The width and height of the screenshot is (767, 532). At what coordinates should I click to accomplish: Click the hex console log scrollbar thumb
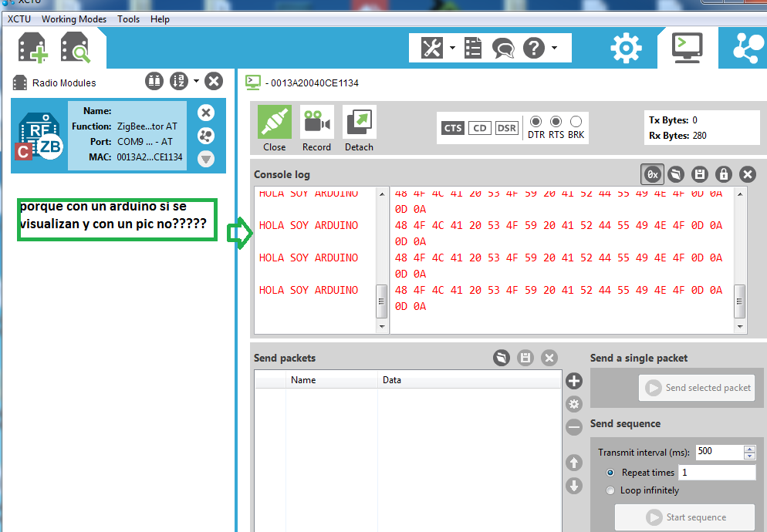(739, 301)
